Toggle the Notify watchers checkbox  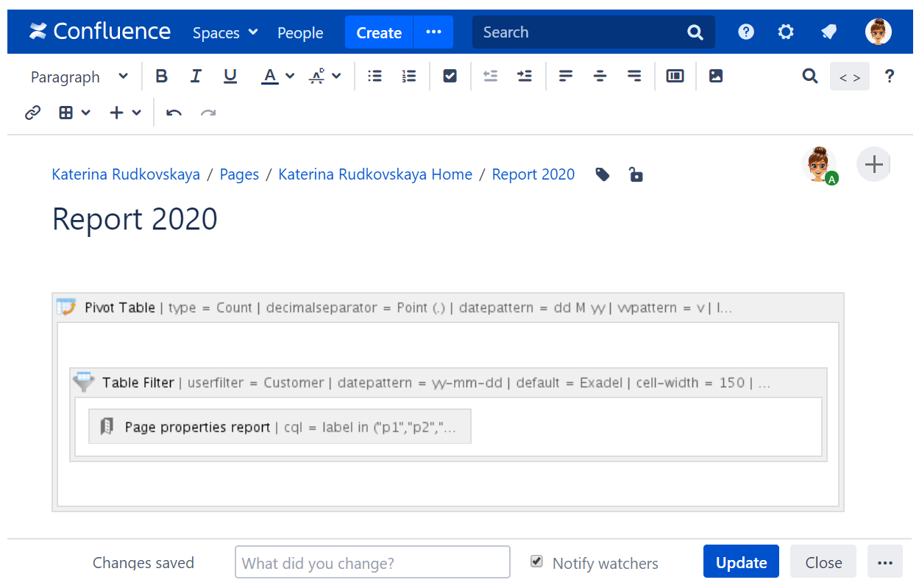pos(537,562)
